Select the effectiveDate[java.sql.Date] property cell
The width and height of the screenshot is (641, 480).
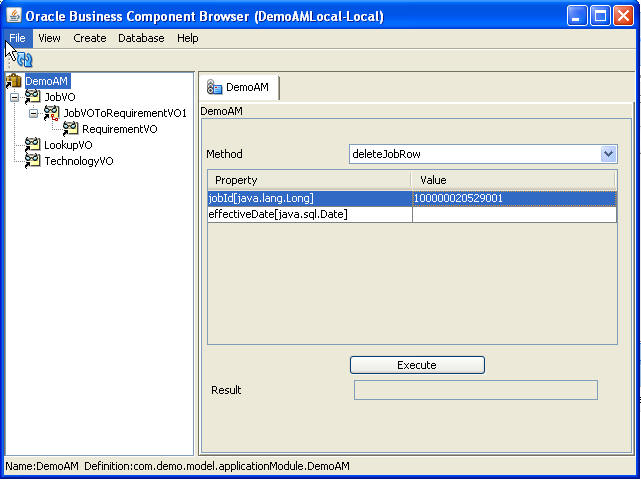coord(310,214)
